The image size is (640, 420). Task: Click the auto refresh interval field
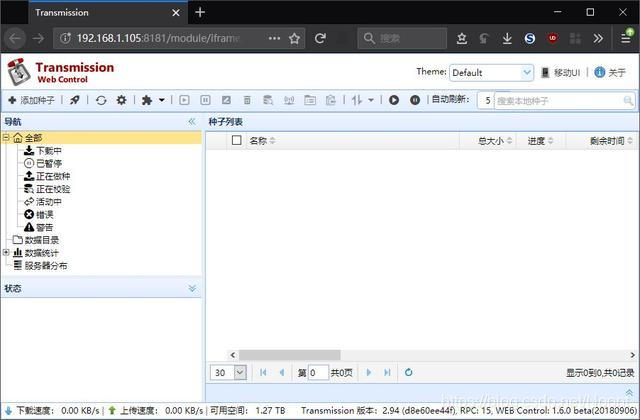click(486, 100)
